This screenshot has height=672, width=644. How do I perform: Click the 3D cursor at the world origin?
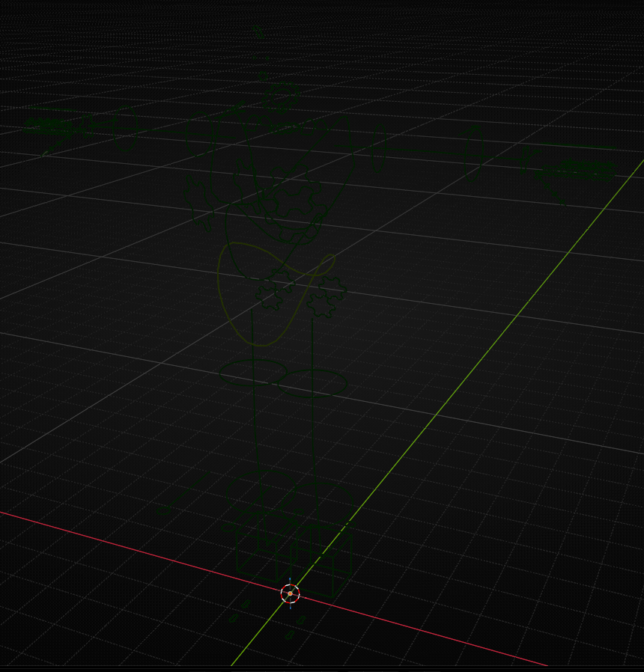(291, 593)
